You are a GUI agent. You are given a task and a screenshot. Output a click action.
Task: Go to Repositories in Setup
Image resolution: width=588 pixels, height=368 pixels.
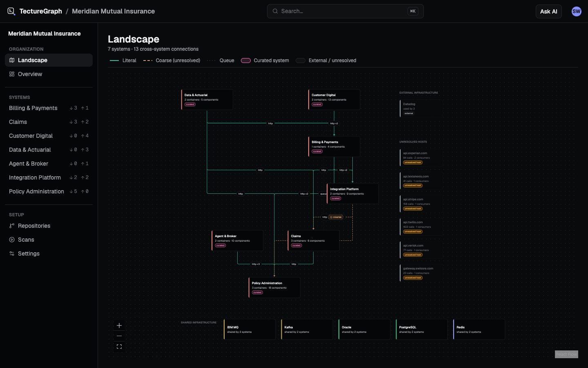coord(49,226)
